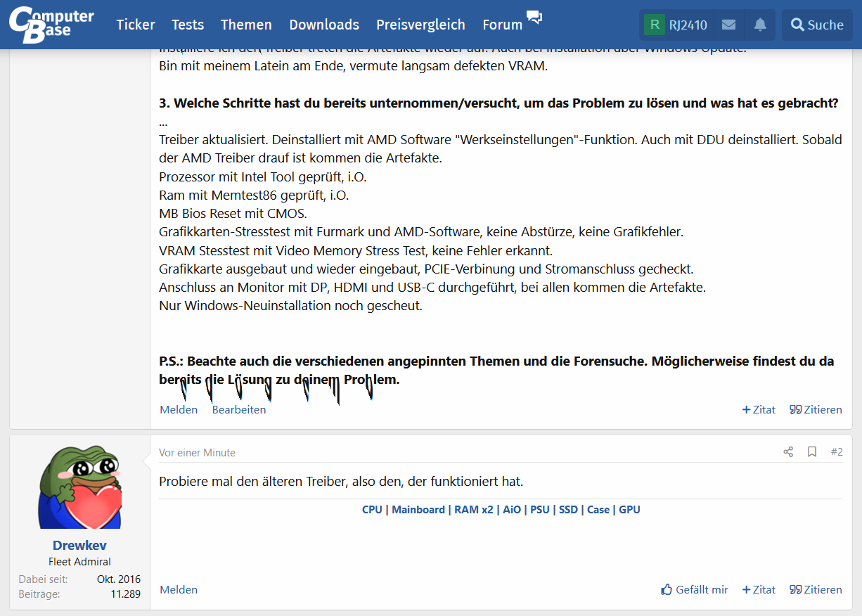The image size is (862, 616).
Task: Open the Ticker section
Action: [136, 25]
